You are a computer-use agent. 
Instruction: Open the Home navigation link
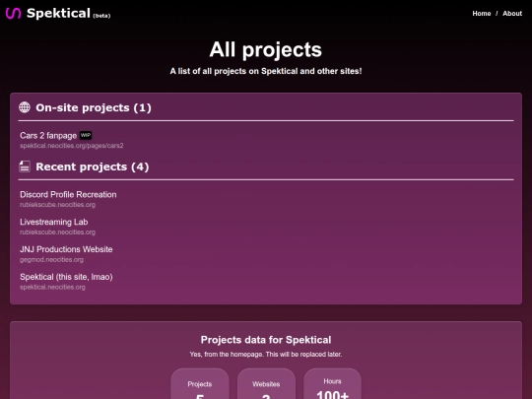point(482,14)
